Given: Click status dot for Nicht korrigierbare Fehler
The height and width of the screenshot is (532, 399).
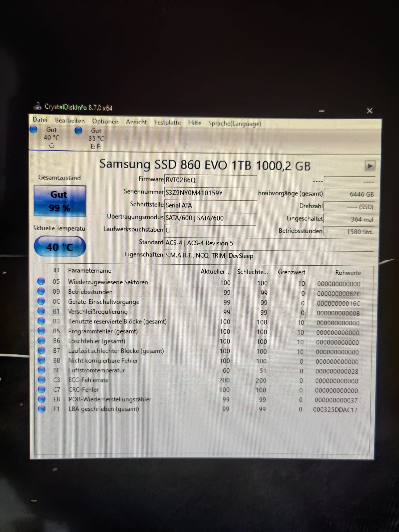Looking at the screenshot, I should click(41, 360).
